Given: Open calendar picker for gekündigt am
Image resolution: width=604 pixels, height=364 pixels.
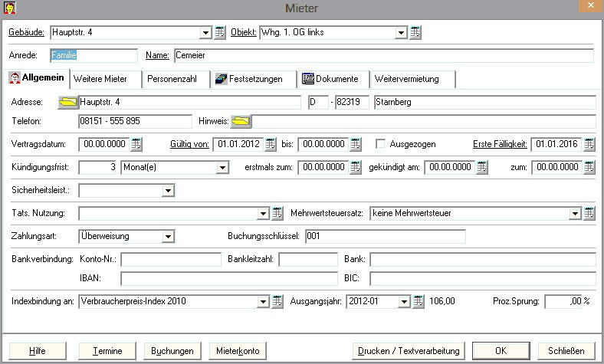Looking at the screenshot, I should 482,168.
